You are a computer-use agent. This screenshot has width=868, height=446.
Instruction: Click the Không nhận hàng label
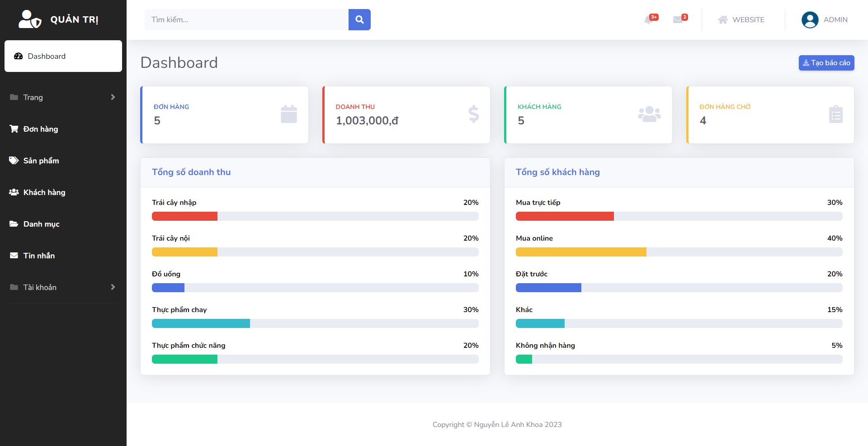tap(545, 346)
